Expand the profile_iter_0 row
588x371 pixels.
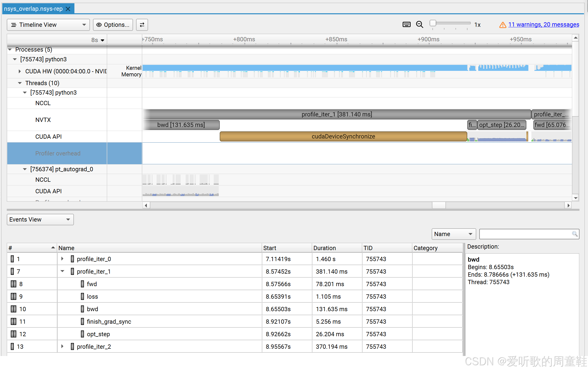click(x=62, y=259)
